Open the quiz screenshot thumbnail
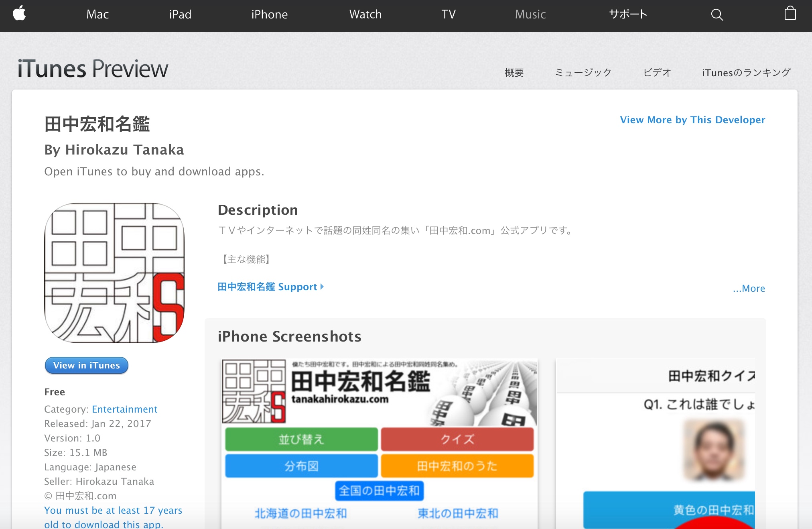Image resolution: width=812 pixels, height=529 pixels. (x=656, y=444)
